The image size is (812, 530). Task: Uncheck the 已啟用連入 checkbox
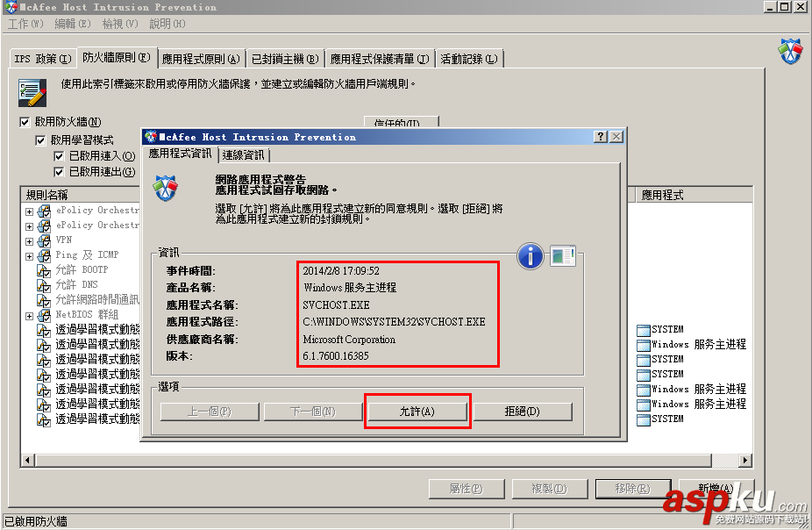[59, 156]
